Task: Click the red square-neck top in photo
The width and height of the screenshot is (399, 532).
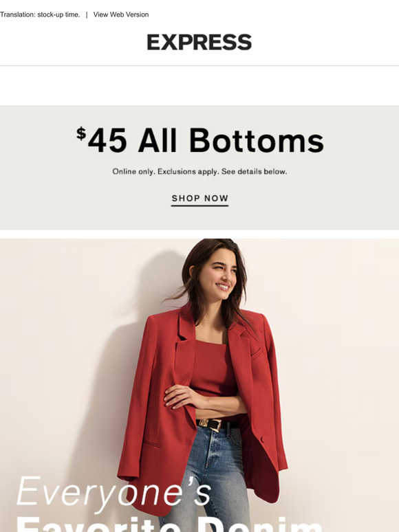Action: pyautogui.click(x=211, y=370)
